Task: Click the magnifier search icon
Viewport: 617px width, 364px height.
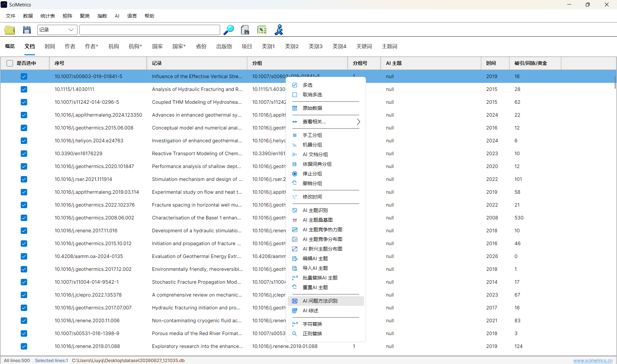Action: (x=229, y=30)
